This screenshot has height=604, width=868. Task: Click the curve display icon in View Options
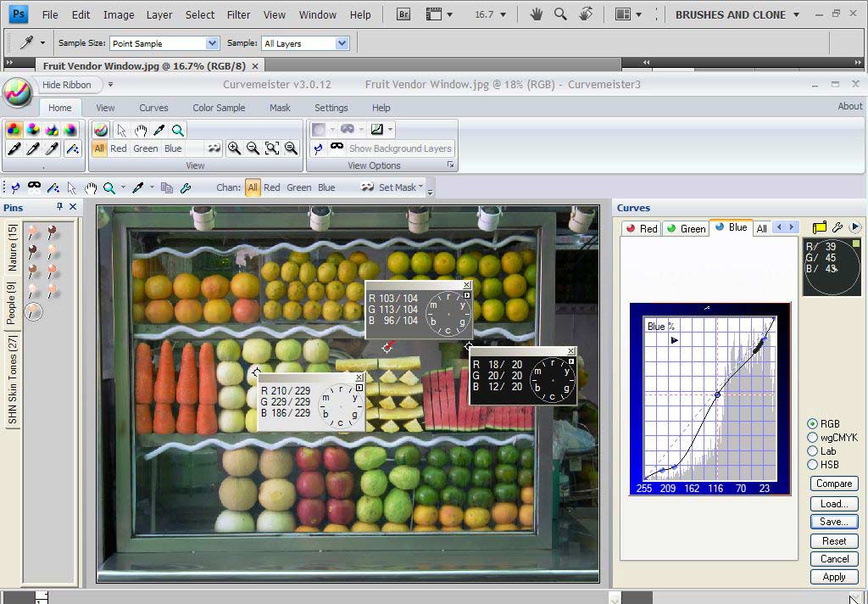point(377,129)
